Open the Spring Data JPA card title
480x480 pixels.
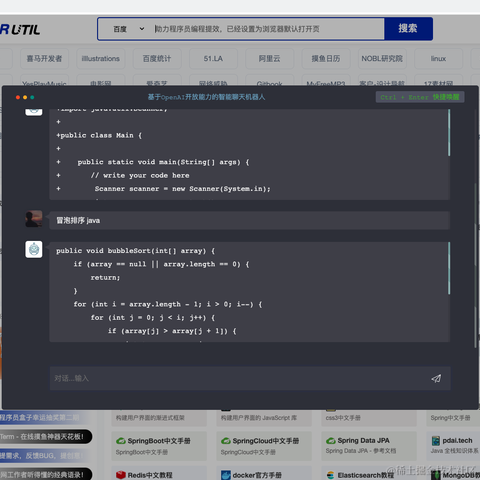tap(363, 441)
